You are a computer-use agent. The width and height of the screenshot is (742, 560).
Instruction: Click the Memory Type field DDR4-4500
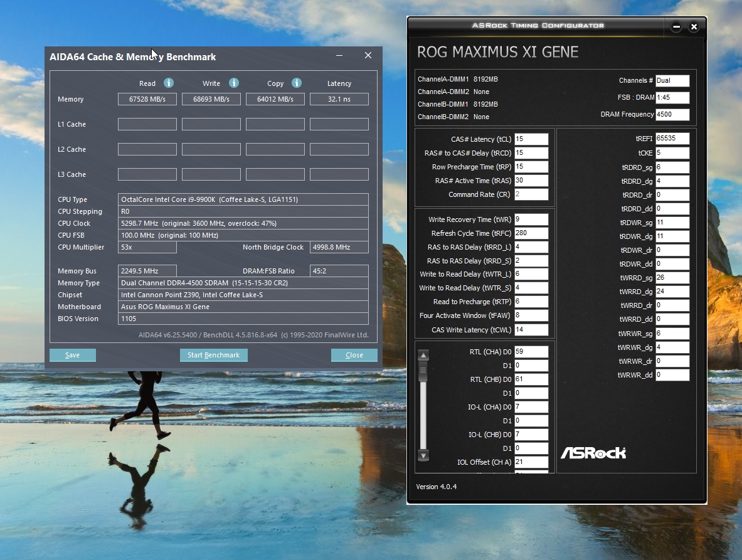[243, 283]
